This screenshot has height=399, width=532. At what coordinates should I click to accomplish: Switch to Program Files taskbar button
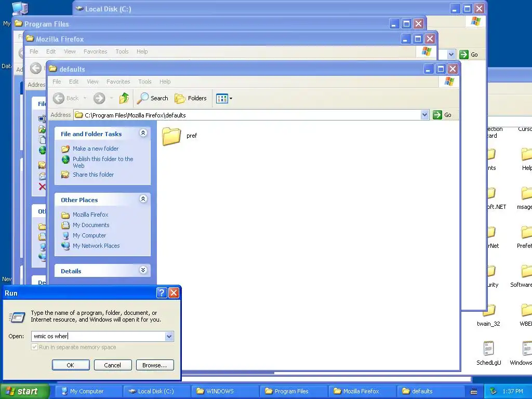293,391
